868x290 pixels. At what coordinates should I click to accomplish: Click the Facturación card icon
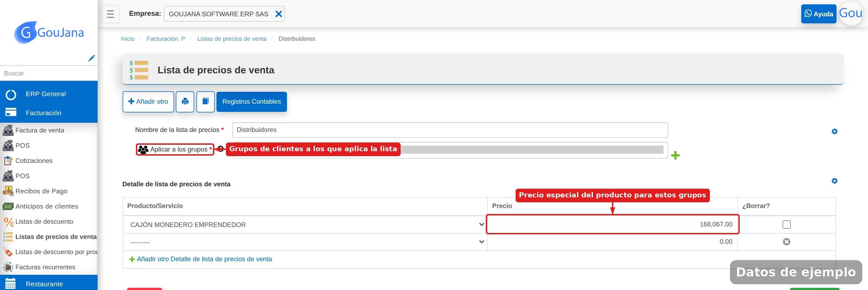click(11, 112)
